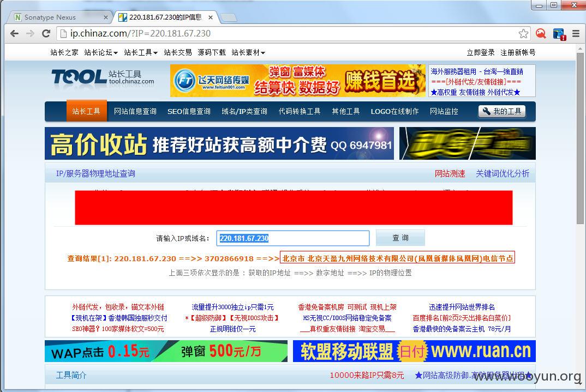
Task: Open the 网站监控 menu item
Action: tap(444, 111)
